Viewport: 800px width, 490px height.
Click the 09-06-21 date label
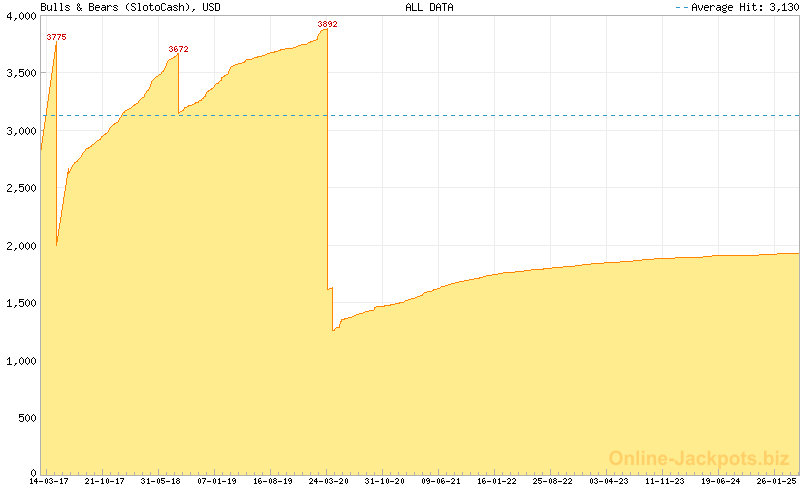pos(441,481)
